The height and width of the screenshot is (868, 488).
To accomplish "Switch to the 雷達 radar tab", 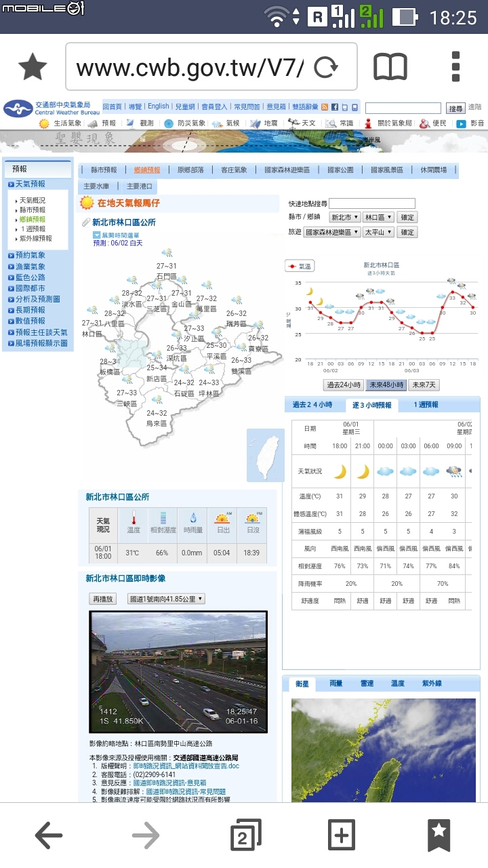I will tap(367, 684).
